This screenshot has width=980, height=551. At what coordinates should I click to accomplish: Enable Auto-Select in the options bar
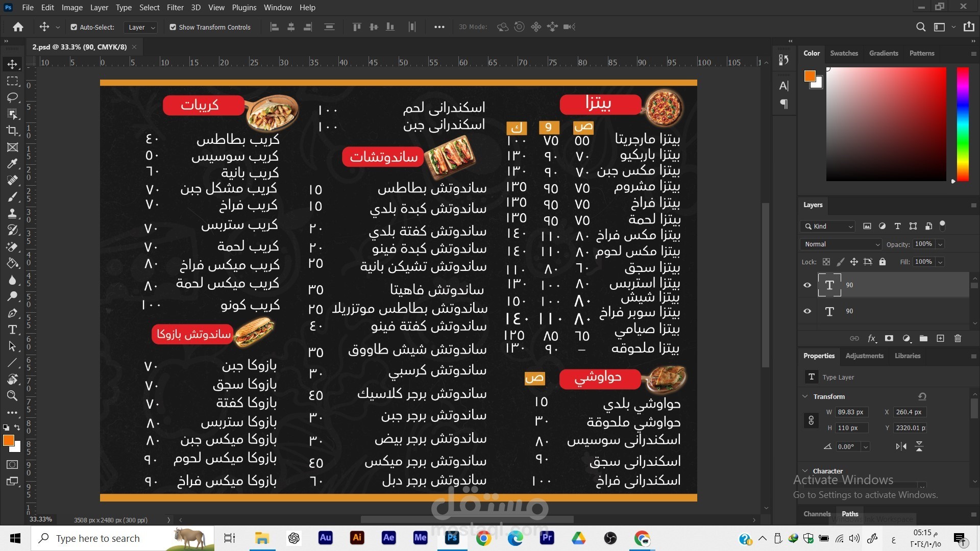[x=73, y=27]
